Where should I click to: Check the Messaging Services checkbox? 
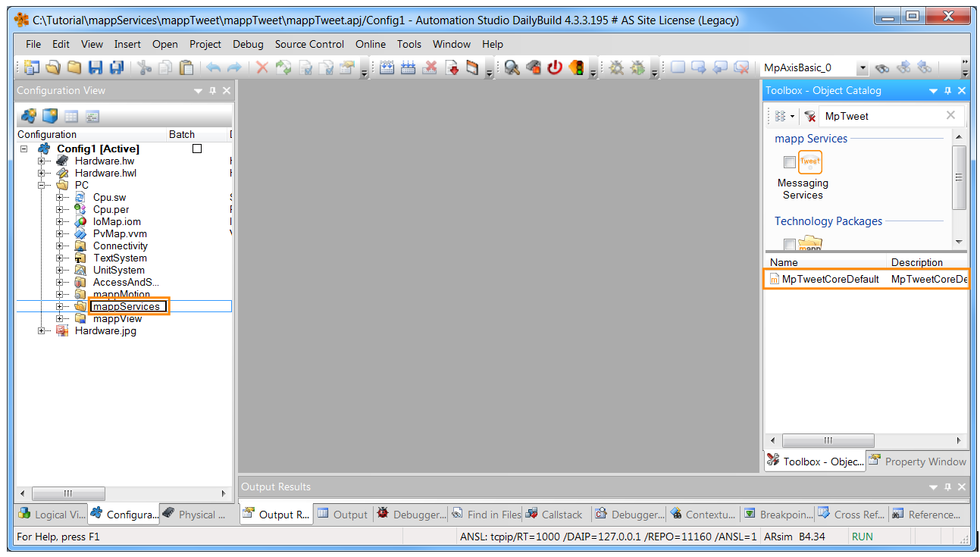(789, 162)
